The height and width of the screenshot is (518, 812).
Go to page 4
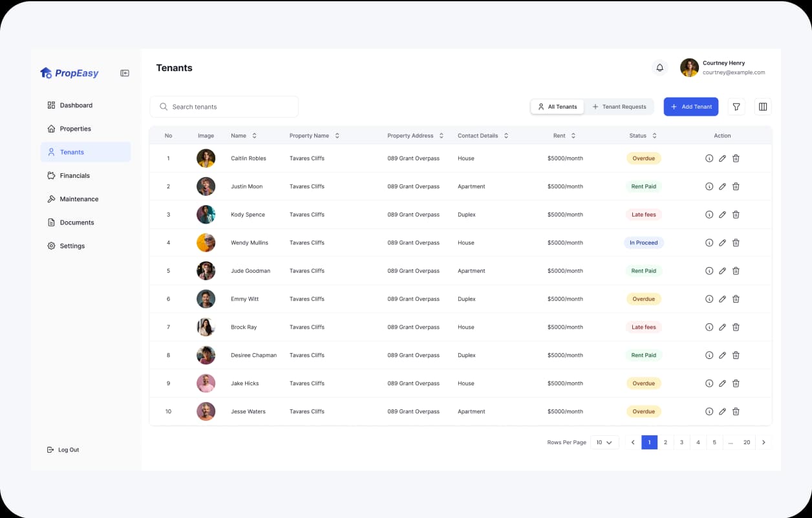698,442
